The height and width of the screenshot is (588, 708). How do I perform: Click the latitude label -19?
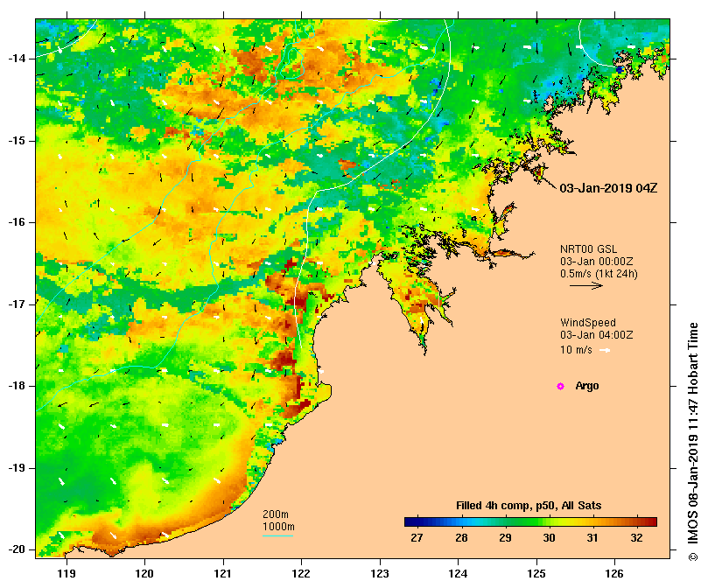pyautogui.click(x=16, y=468)
